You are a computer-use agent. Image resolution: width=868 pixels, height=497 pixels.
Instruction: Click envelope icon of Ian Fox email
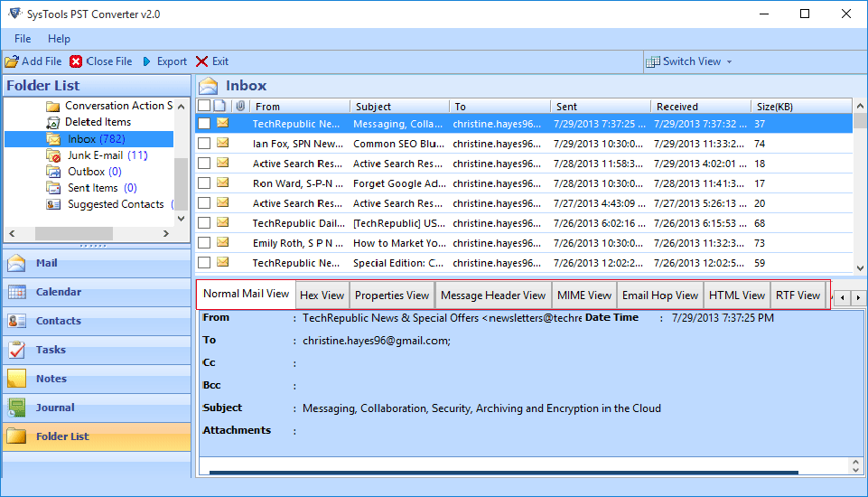pyautogui.click(x=222, y=143)
